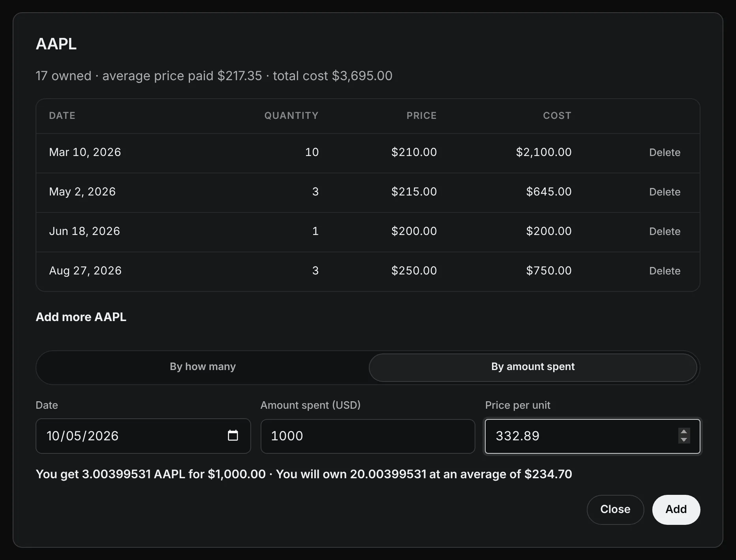This screenshot has width=736, height=560.
Task: Click the $645.00 cost cell
Action: coord(549,192)
